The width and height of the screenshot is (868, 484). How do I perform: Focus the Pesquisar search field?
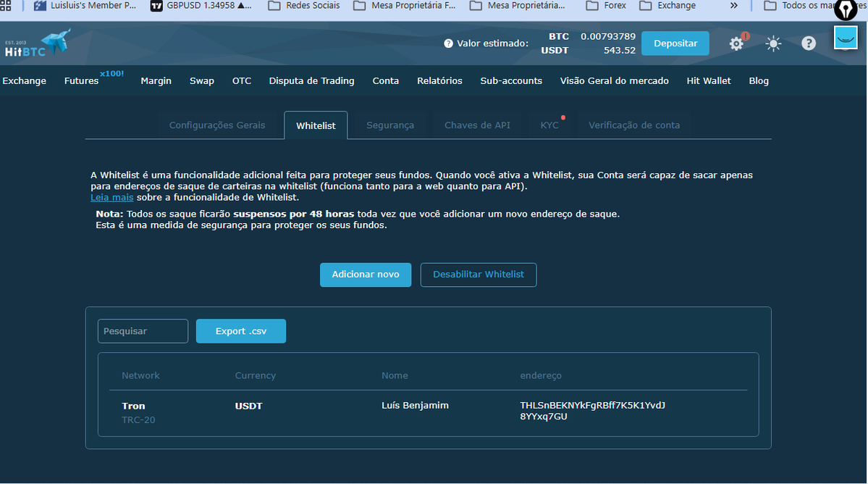tap(143, 331)
